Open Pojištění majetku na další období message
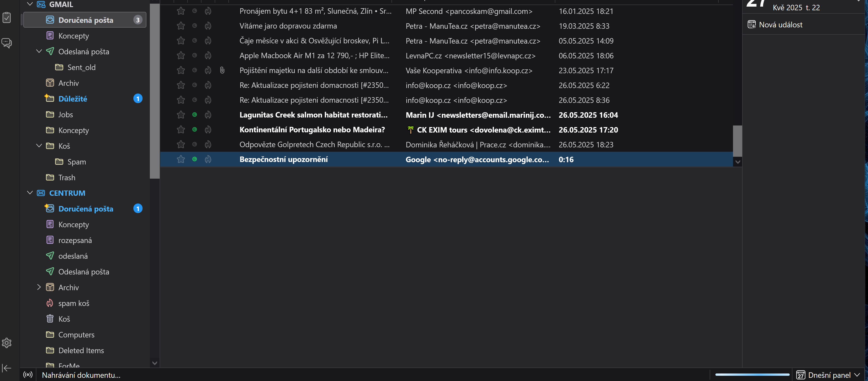 pyautogui.click(x=447, y=70)
